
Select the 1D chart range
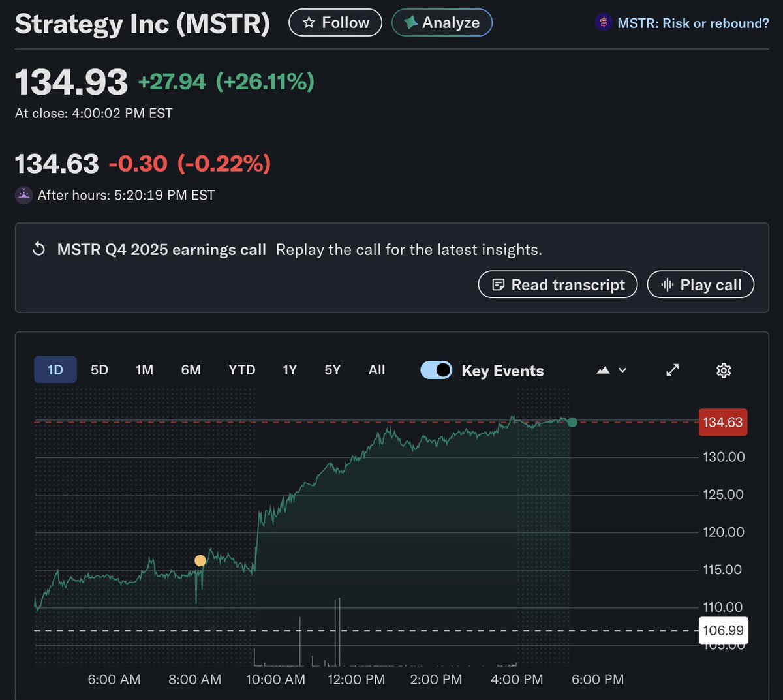coord(55,370)
